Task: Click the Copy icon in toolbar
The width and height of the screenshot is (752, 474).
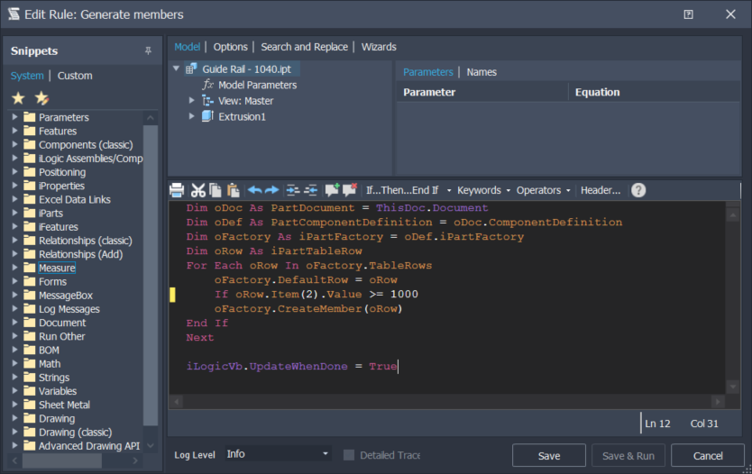Action: pos(215,190)
